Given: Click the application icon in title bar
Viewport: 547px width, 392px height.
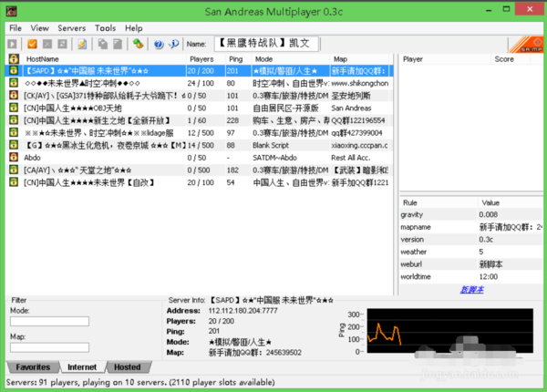Looking at the screenshot, I should 12,11.
